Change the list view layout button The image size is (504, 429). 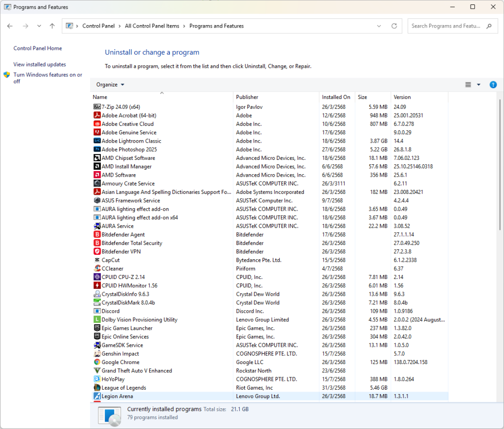[468, 85]
